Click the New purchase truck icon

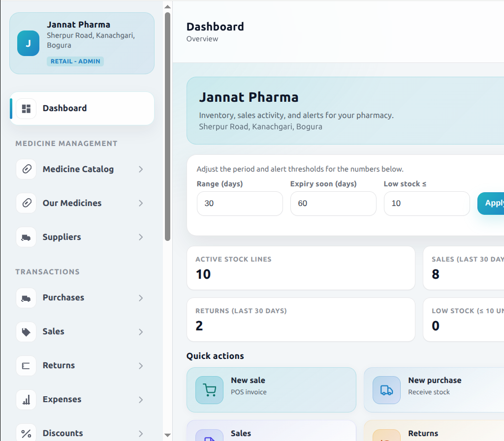(x=387, y=390)
